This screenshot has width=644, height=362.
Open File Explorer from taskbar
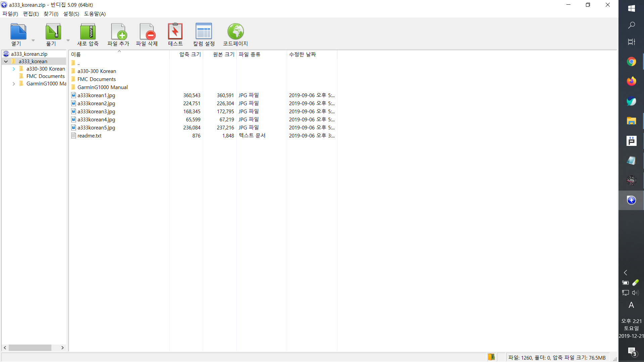[631, 121]
